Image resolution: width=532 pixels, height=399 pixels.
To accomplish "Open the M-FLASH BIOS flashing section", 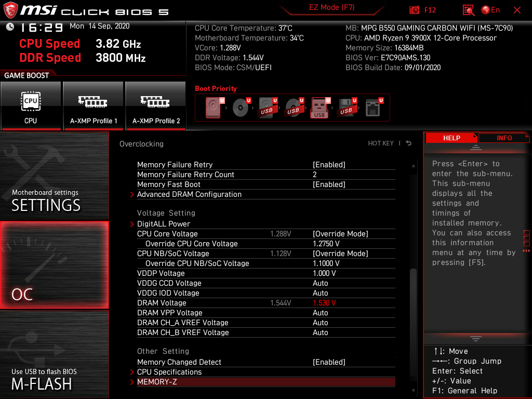I will click(54, 354).
